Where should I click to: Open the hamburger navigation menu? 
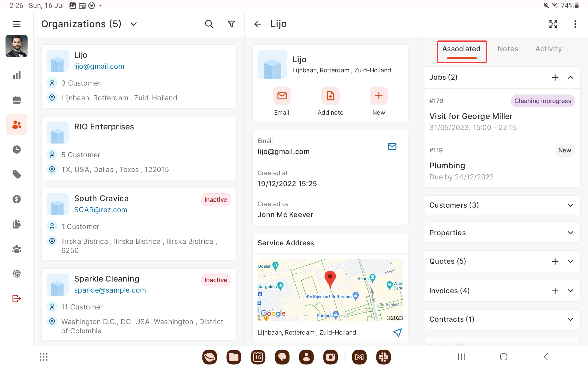pos(17,24)
